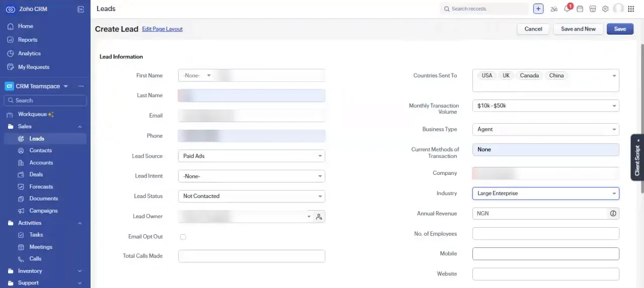Image resolution: width=644 pixels, height=288 pixels.
Task: Open the notifications bell icon
Action: coord(567,9)
